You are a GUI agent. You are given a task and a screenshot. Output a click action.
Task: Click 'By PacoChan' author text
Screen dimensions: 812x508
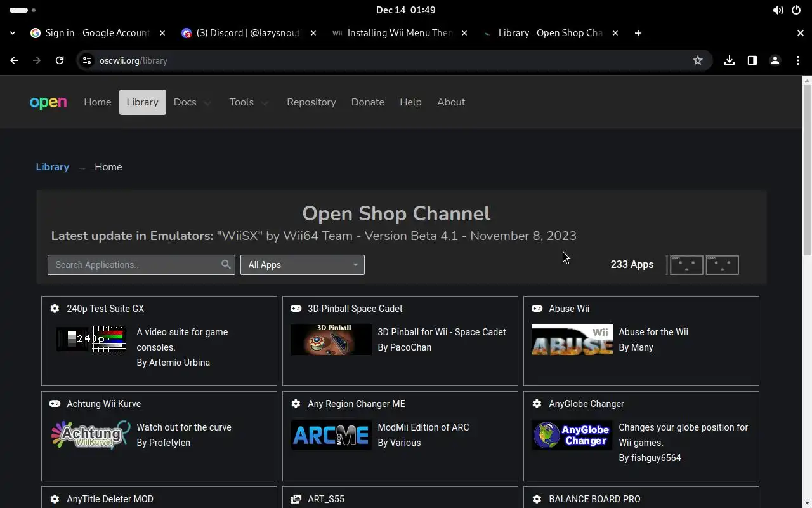pos(404,347)
